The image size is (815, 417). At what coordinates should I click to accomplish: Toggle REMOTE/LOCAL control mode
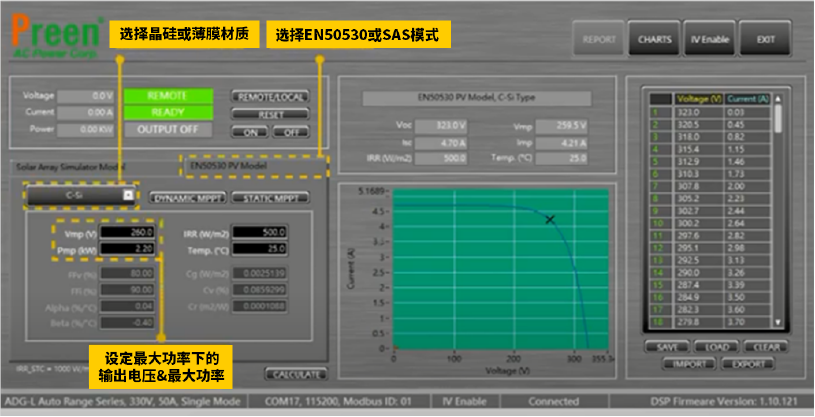(x=270, y=97)
